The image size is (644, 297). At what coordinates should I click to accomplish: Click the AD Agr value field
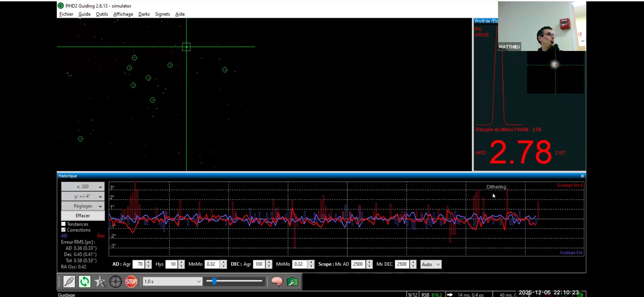pos(139,264)
